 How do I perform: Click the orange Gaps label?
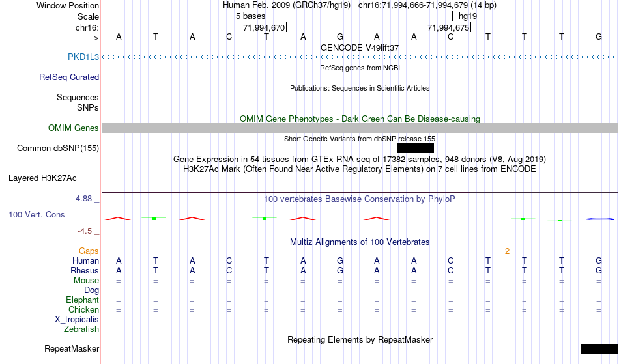click(89, 251)
